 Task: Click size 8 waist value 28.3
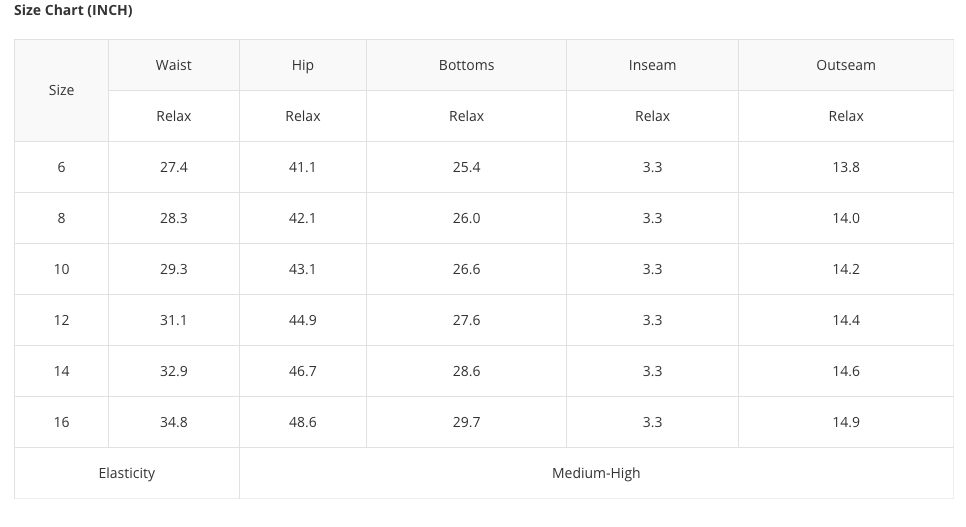[x=174, y=218]
